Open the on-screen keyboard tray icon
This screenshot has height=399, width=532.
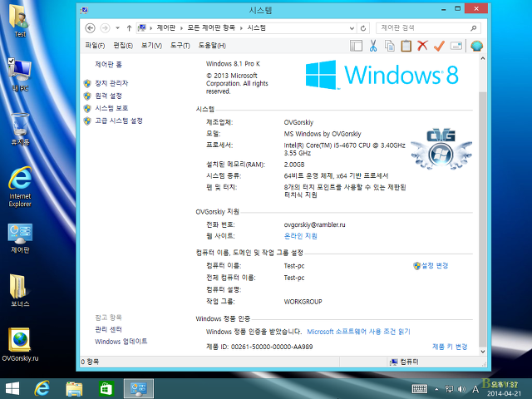pyautogui.click(x=420, y=389)
